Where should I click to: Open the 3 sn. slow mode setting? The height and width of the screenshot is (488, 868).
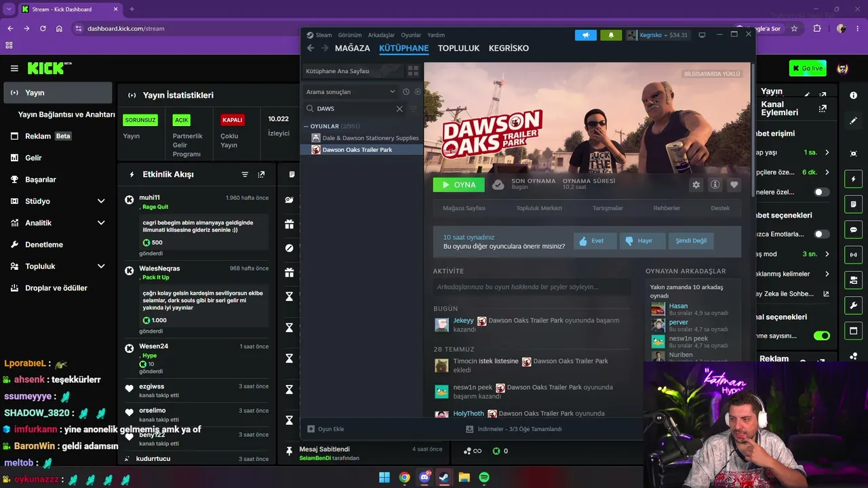click(816, 254)
